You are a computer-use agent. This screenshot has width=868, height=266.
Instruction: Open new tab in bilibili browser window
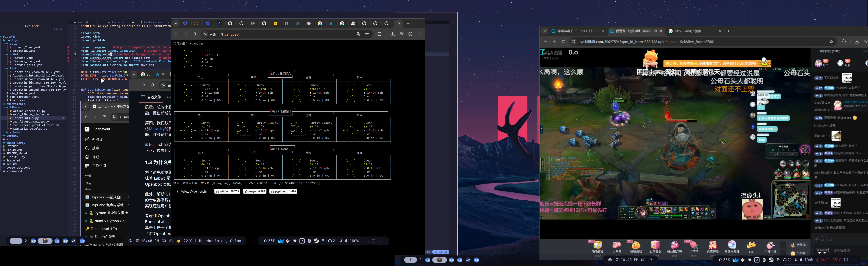point(729,31)
